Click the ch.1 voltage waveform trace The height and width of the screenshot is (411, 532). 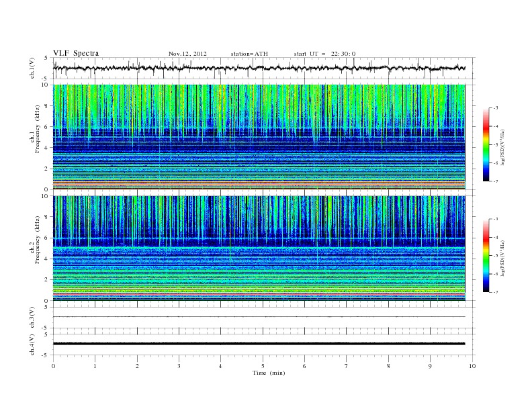[x=259, y=68]
